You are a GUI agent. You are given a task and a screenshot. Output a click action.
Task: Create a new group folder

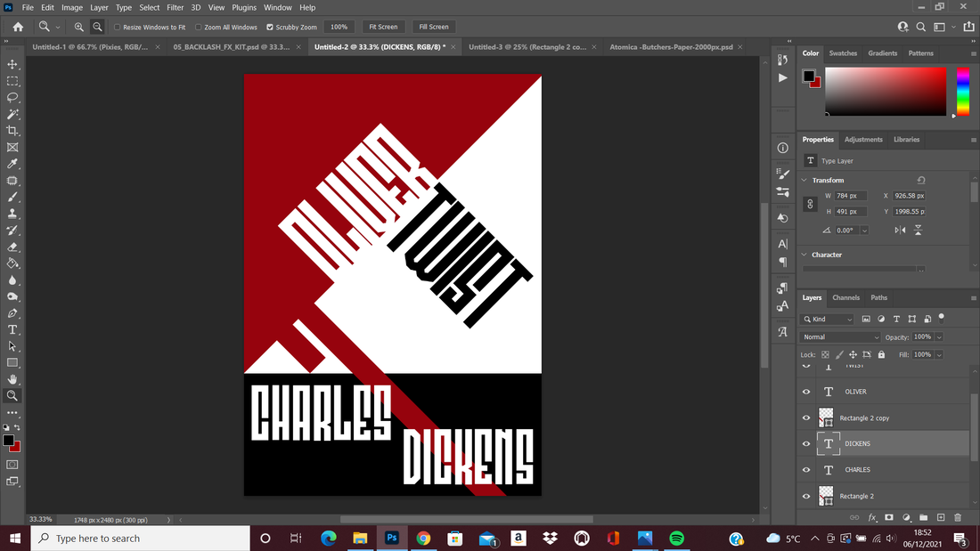[923, 517]
